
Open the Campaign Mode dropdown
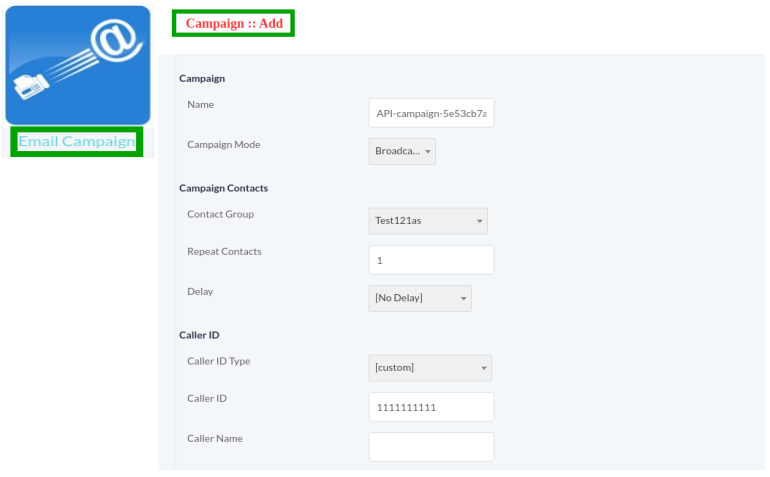tap(402, 151)
